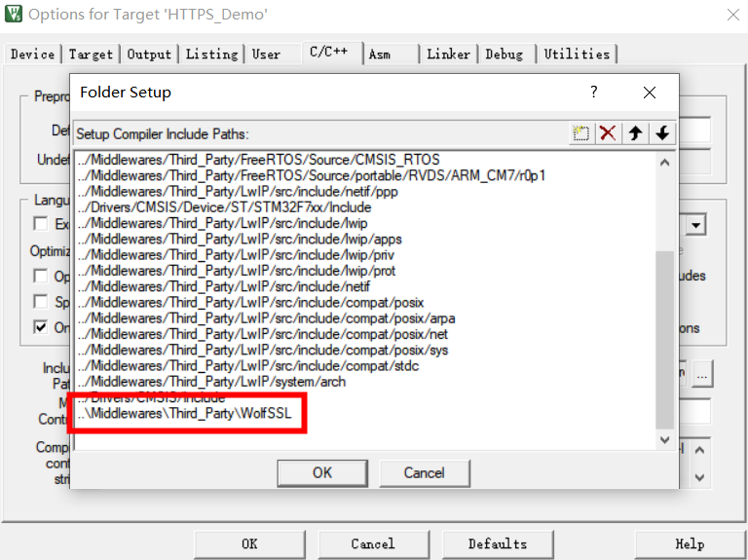Open the Listing tab
748x560 pixels.
coord(211,54)
